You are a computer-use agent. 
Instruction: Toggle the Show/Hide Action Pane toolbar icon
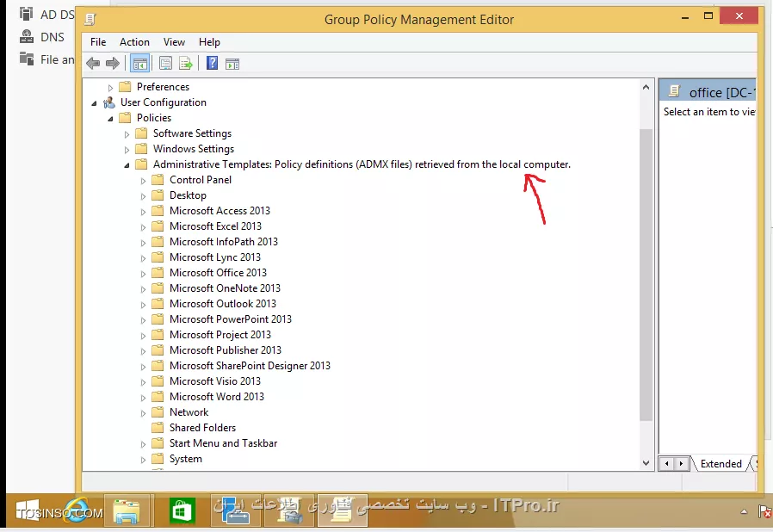click(232, 64)
